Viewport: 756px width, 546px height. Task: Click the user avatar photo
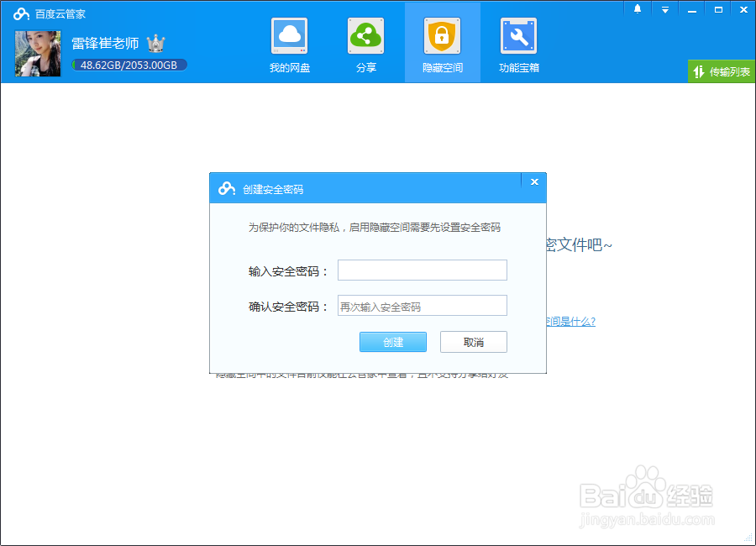click(x=38, y=54)
